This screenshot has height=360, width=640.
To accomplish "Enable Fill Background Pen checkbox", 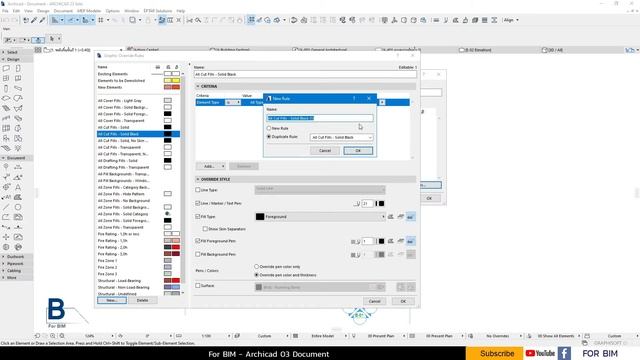I will coord(198,254).
